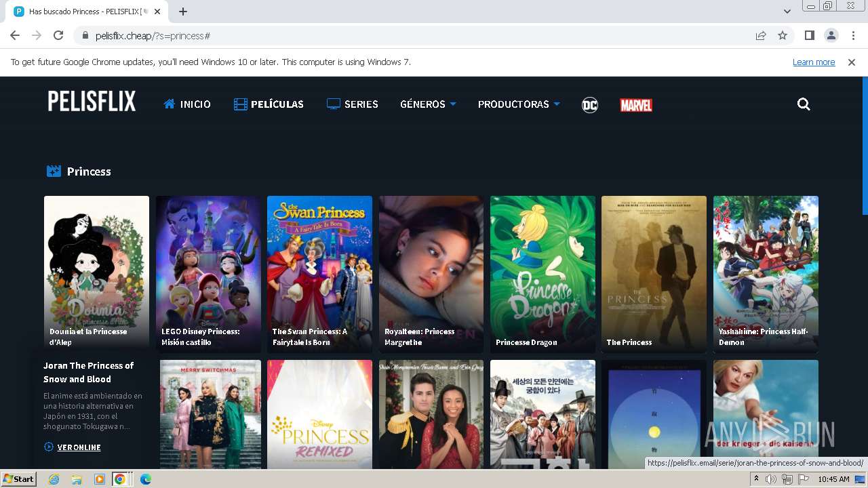Click the page vertical scrollbar
This screenshot has width=868, height=488.
[865, 146]
